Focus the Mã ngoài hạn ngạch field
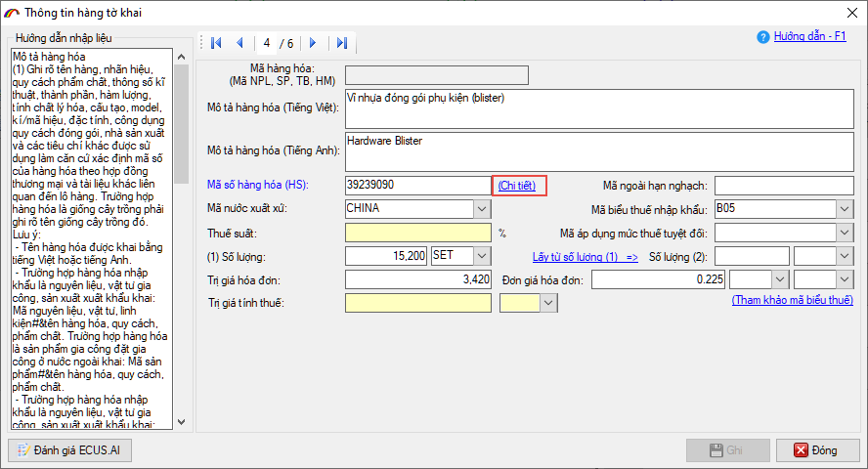Image resolution: width=868 pixels, height=469 pixels. [783, 186]
